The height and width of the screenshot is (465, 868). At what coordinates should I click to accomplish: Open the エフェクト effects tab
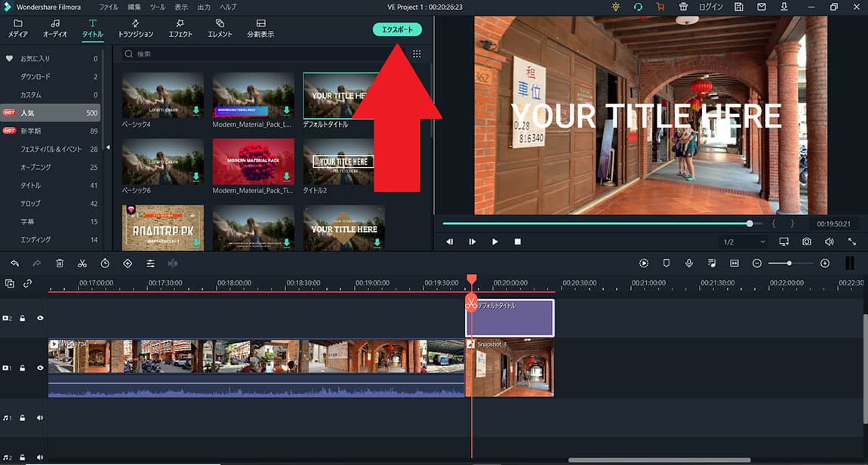pos(180,29)
